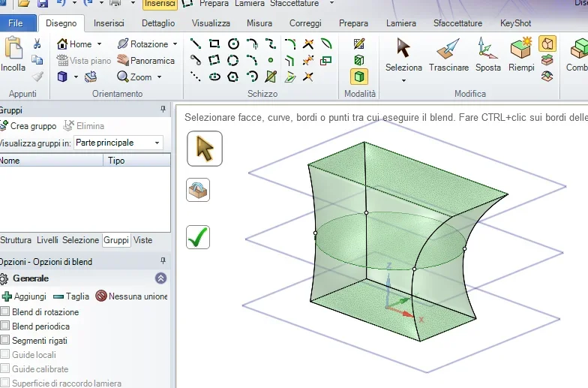Switch to Sketch mode icon
The image size is (588, 388).
click(x=358, y=44)
